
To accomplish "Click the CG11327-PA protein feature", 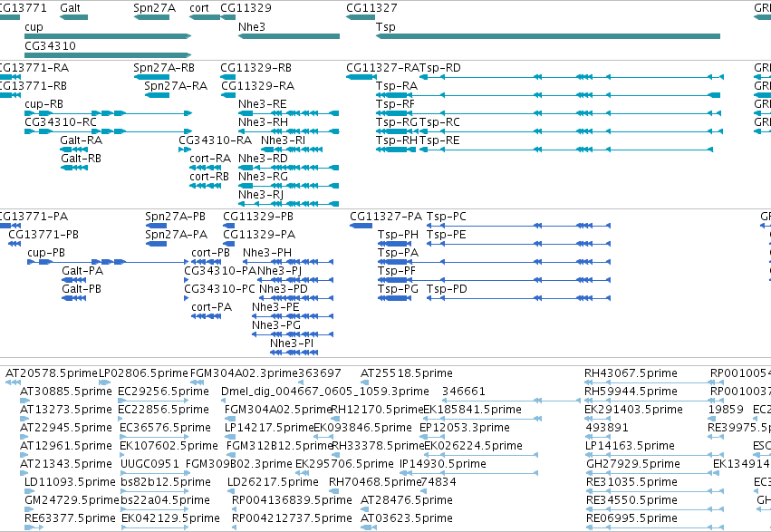I will pyautogui.click(x=361, y=226).
